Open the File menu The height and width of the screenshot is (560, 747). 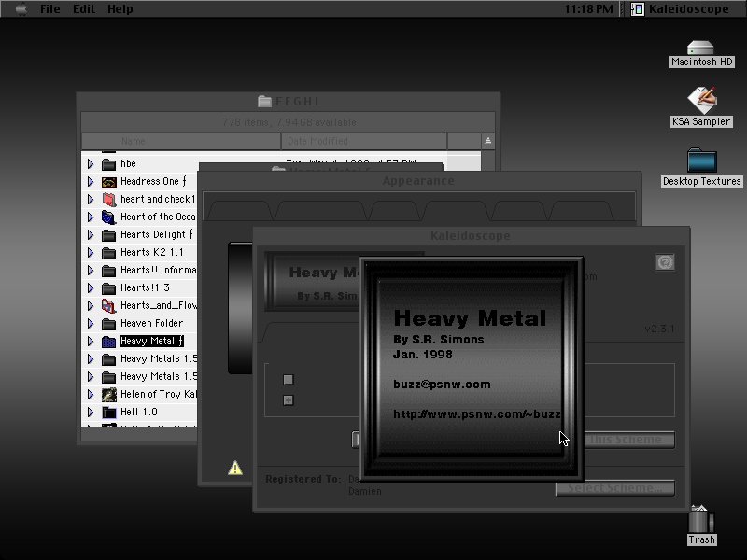click(50, 9)
